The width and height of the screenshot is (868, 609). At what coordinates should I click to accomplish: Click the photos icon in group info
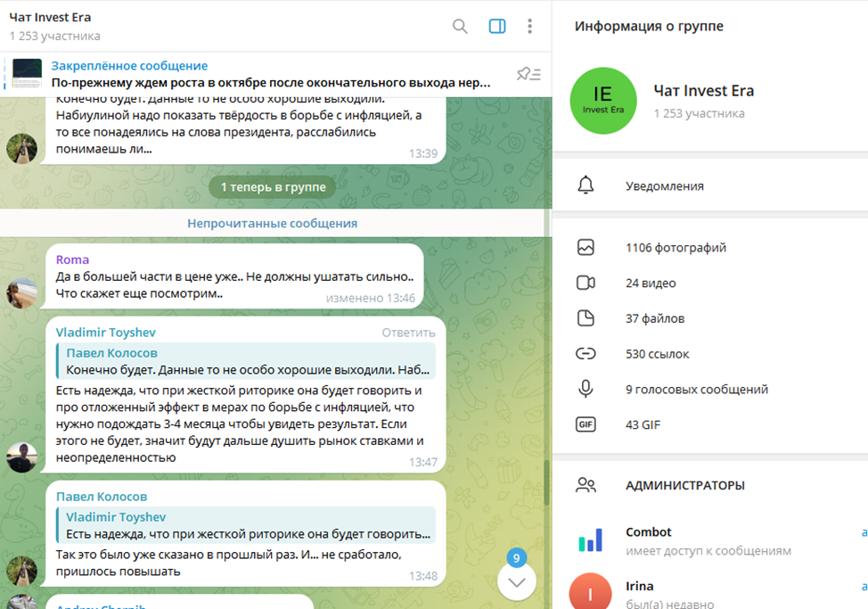585,247
